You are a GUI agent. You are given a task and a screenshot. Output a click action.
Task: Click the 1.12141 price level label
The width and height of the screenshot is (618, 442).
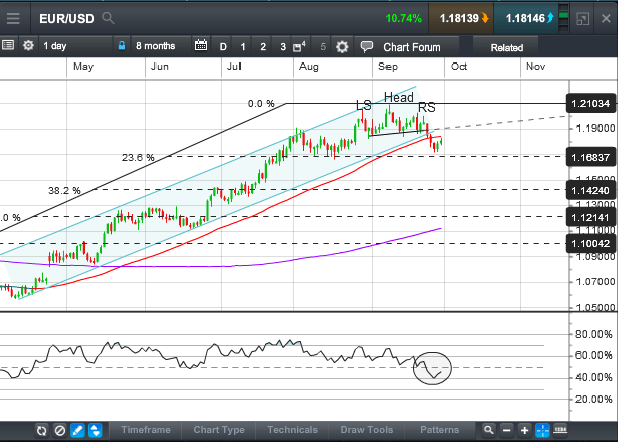590,217
